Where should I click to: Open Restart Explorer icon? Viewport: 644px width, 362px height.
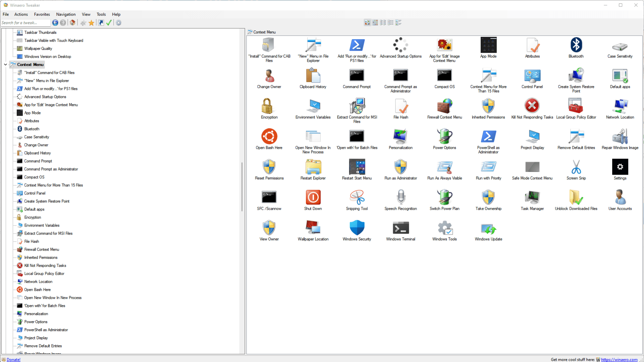313,167
